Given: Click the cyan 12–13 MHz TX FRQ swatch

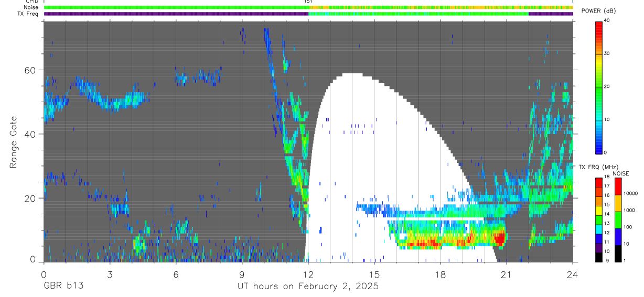Looking at the screenshot, I should (x=599, y=229).
